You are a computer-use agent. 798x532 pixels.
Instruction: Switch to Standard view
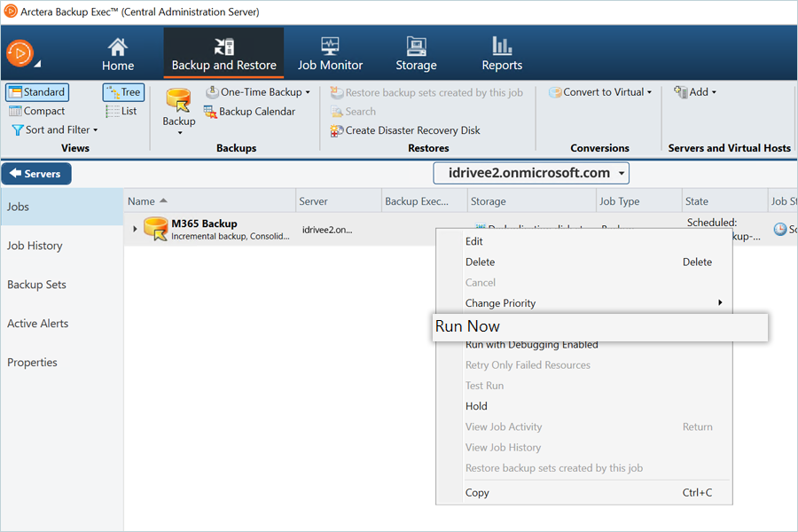[37, 92]
